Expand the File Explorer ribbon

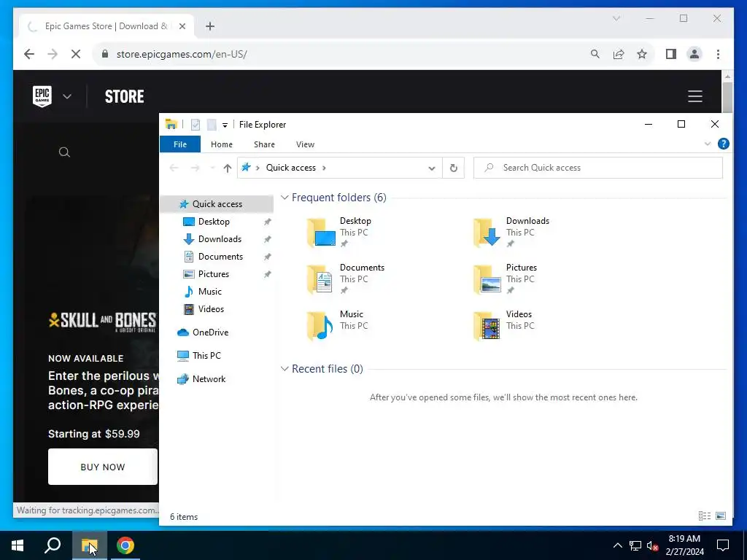[708, 144]
